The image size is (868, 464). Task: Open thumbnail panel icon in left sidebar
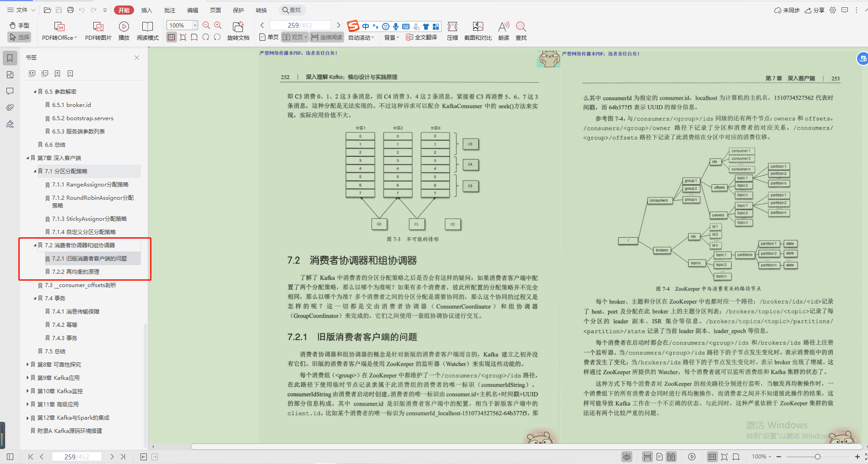tap(10, 75)
